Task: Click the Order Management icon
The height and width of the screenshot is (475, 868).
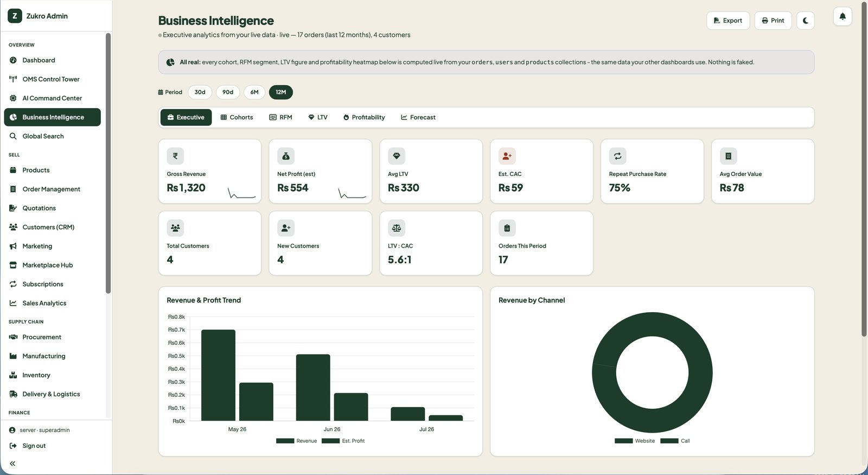Action: 13,189
